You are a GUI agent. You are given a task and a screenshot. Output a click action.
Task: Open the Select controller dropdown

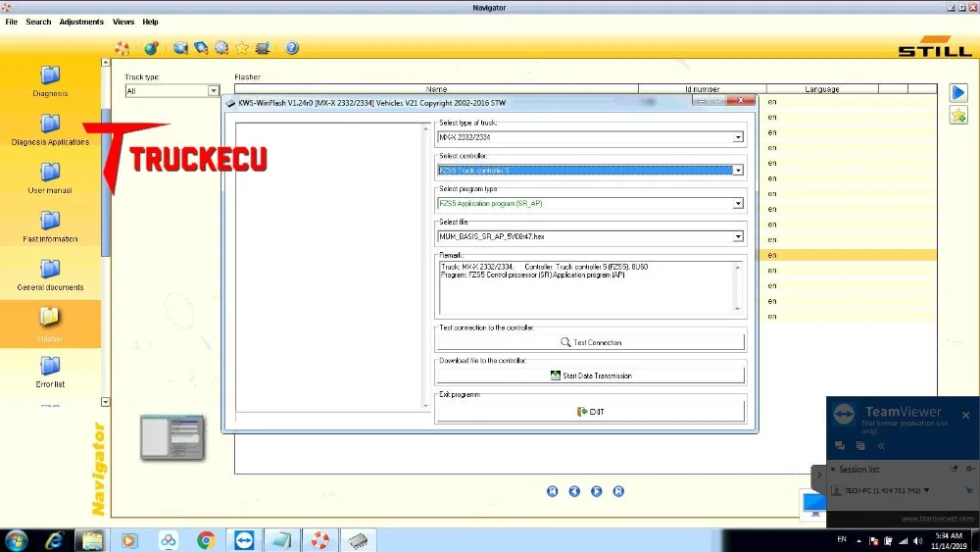click(x=738, y=170)
